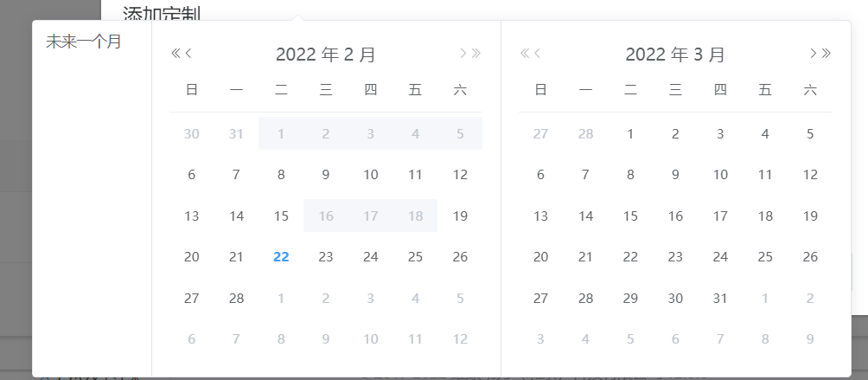Pick February 7 in the calendar

click(236, 175)
